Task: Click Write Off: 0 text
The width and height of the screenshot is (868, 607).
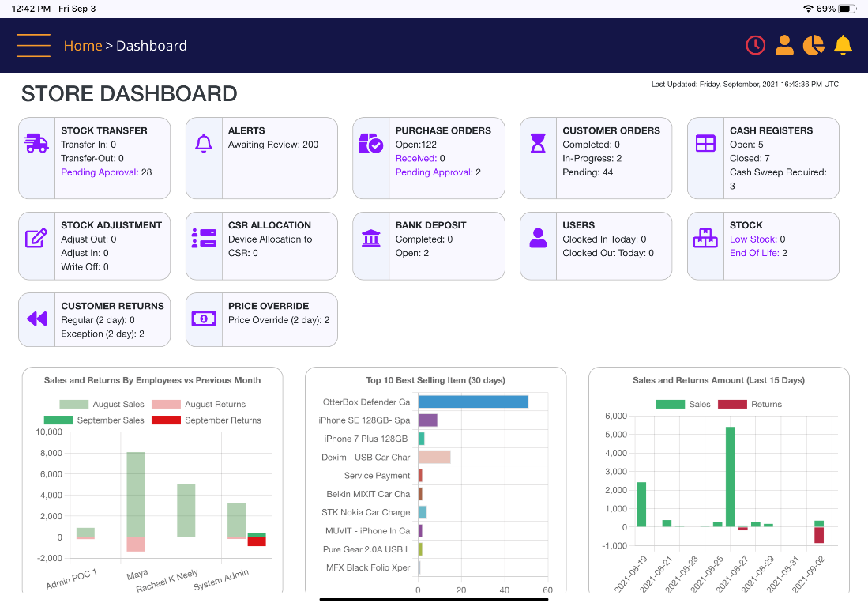Action: point(85,267)
